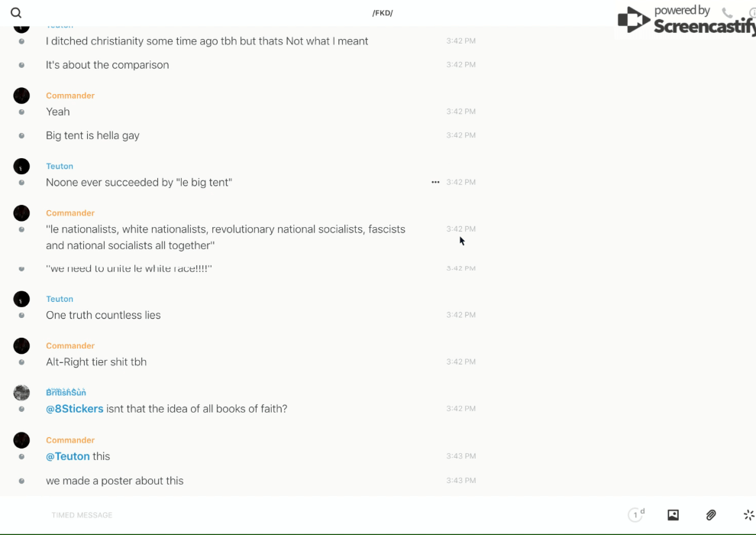Open the message timer duration selector
This screenshot has height=535, width=756.
(x=636, y=515)
